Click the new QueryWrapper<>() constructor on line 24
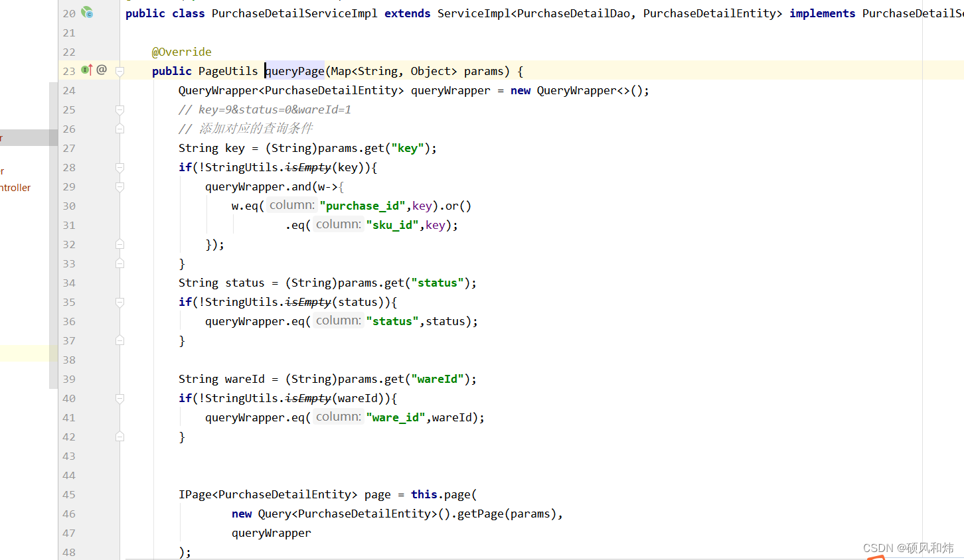Viewport: 964px width, 560px height. point(577,90)
